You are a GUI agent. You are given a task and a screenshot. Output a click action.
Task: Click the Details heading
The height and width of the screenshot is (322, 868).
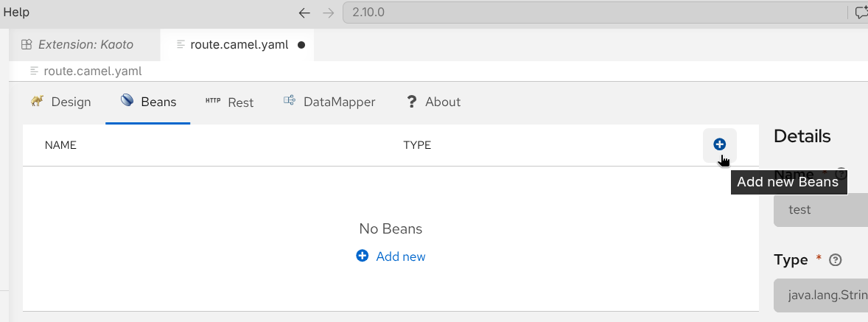click(x=802, y=136)
